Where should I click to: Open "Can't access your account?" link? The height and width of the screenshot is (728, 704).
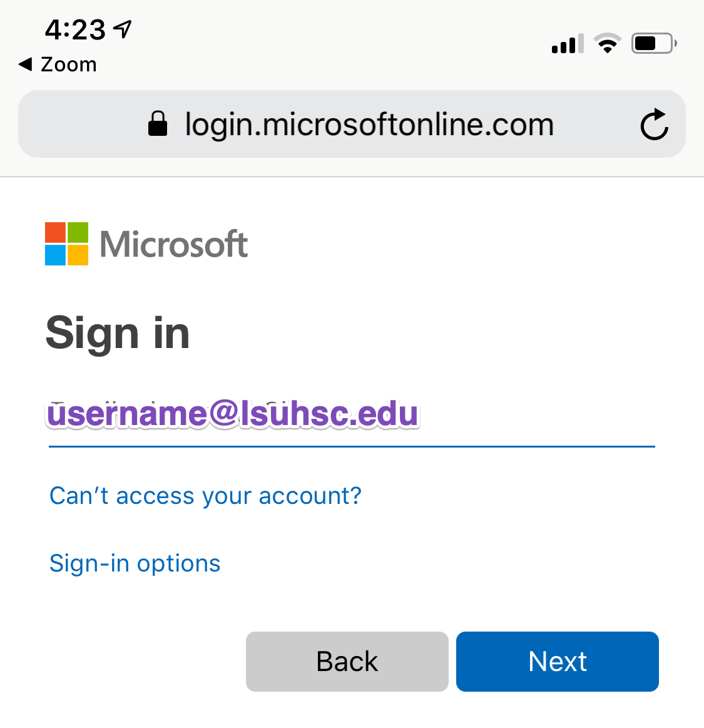tap(205, 496)
